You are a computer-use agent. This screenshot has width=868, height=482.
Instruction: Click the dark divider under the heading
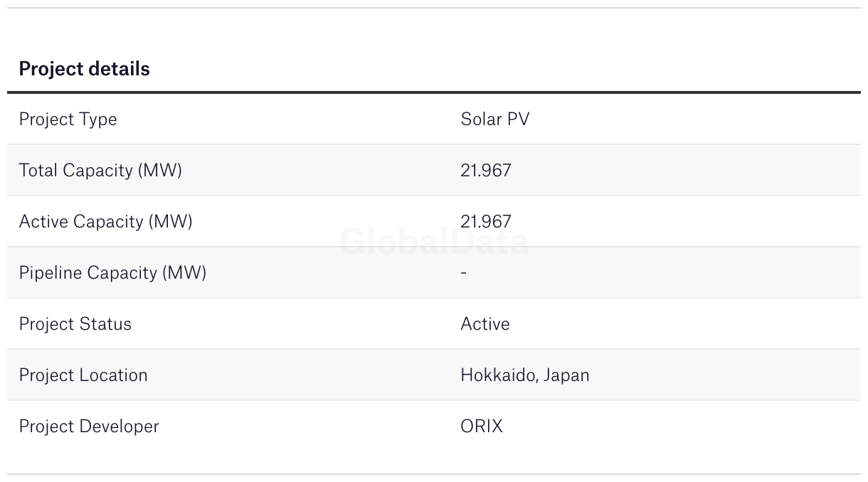point(434,92)
